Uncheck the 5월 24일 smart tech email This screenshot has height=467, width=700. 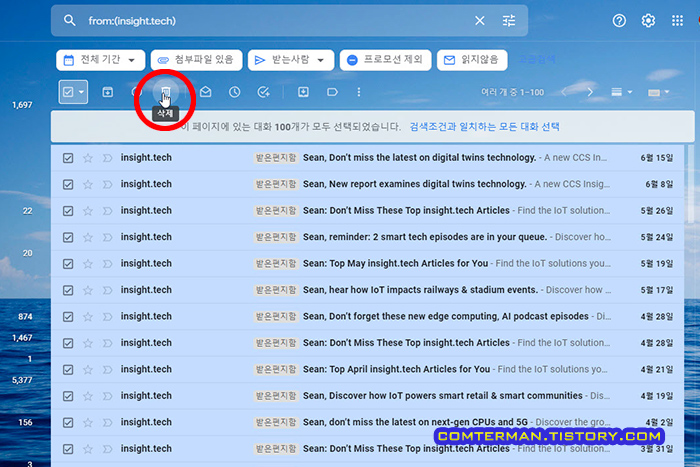click(x=68, y=237)
